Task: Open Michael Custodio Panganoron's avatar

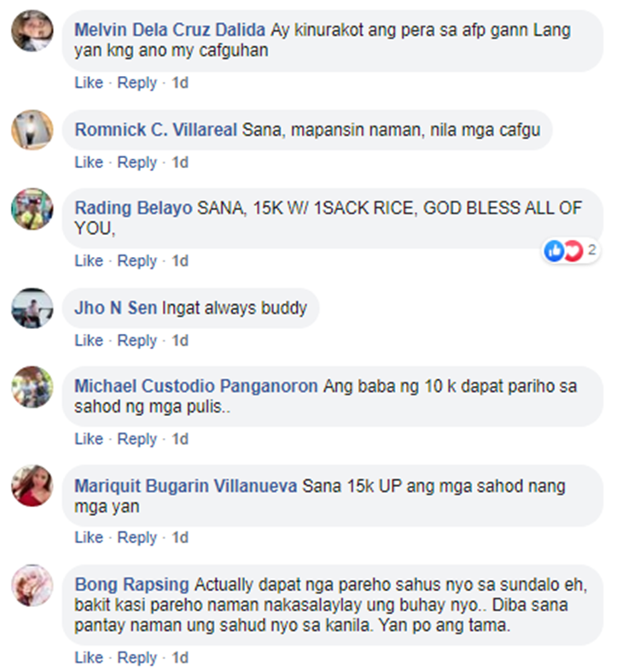Action: (x=32, y=387)
